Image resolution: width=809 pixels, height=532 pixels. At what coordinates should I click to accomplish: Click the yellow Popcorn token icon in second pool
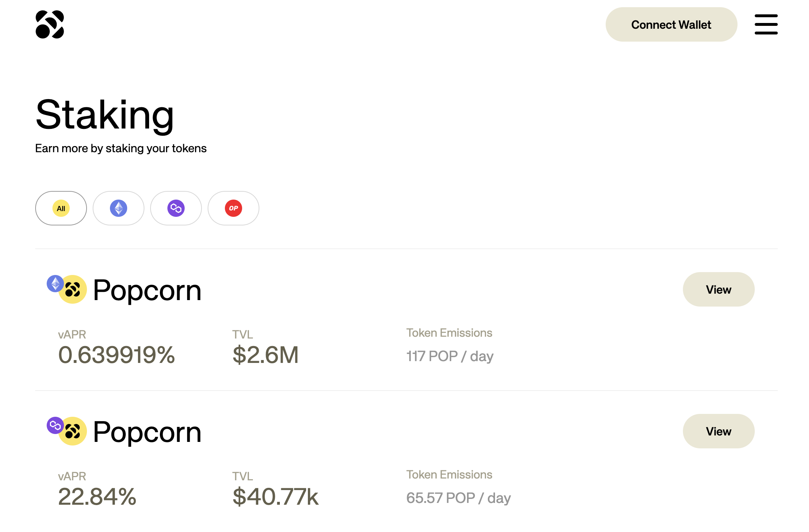click(73, 431)
